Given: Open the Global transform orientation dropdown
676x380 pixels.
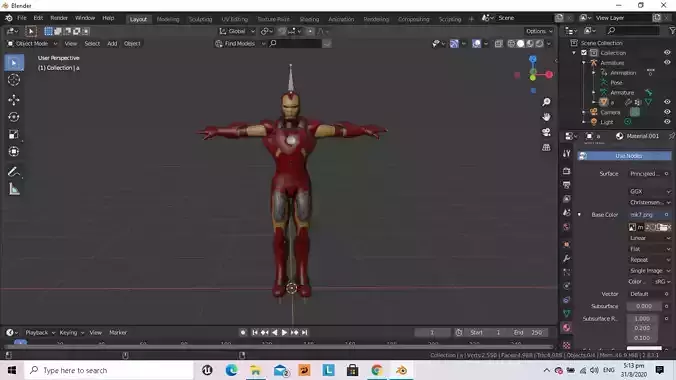Looking at the screenshot, I should click(x=237, y=31).
